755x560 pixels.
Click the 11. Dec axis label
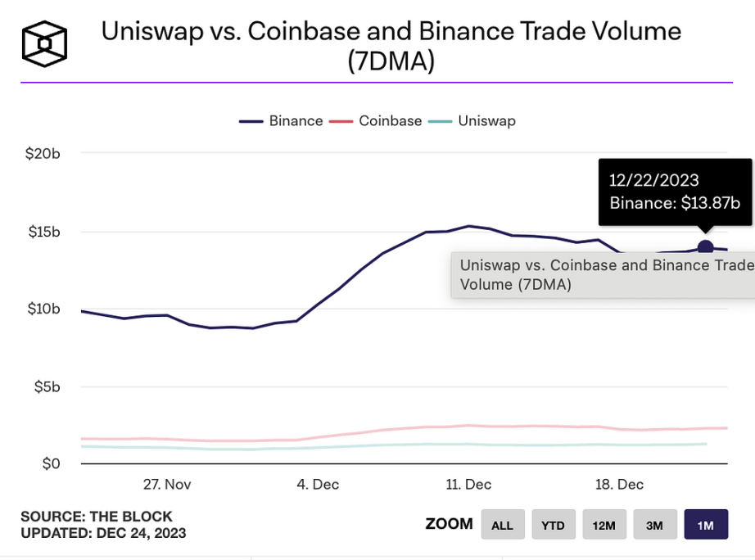[468, 485]
